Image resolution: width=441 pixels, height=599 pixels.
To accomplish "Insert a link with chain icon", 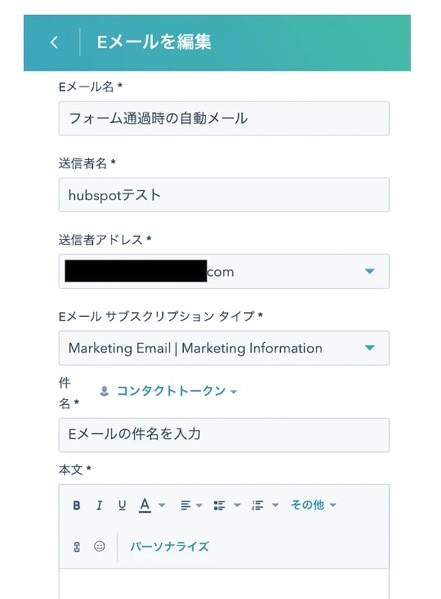I will [77, 547].
